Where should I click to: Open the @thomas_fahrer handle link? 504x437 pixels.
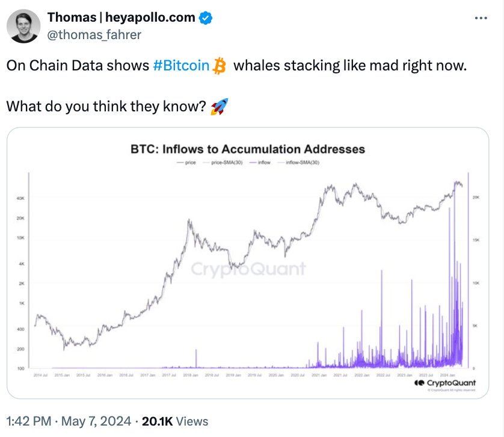94,35
